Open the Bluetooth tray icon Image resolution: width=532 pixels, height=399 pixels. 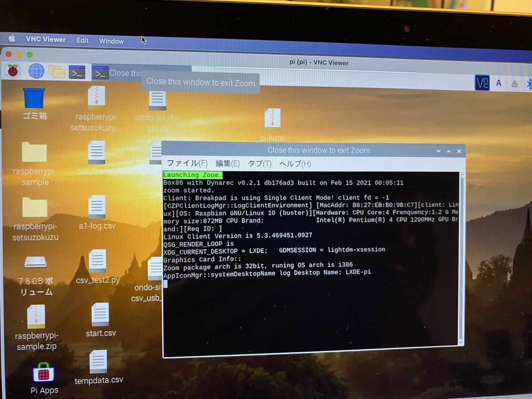coord(529,84)
